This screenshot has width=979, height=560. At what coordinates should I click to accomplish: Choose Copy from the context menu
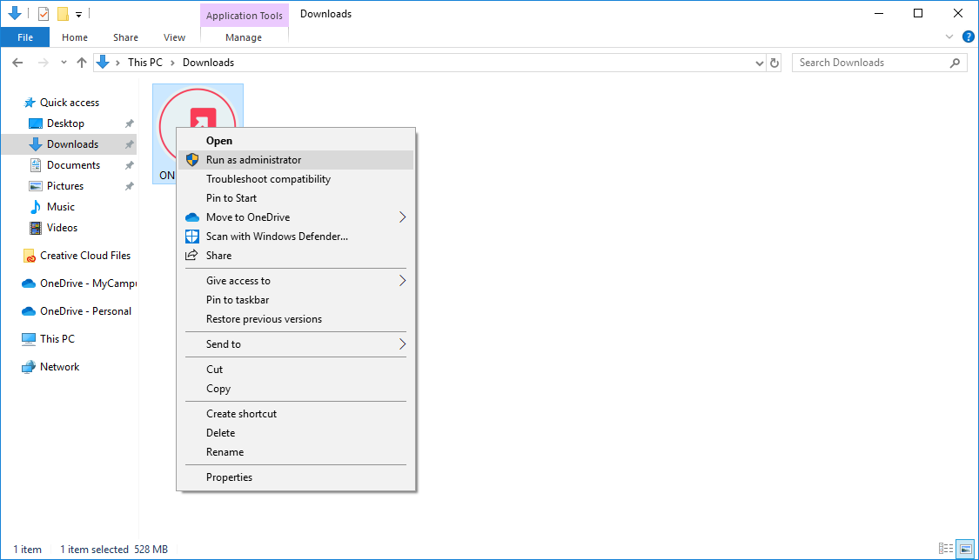click(x=296, y=389)
